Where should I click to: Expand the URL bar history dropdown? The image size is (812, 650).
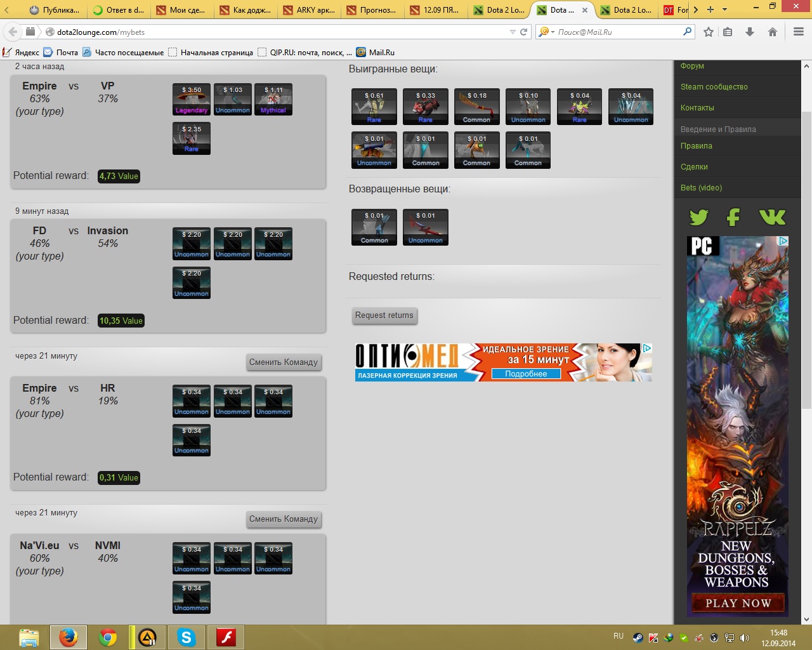click(x=513, y=32)
